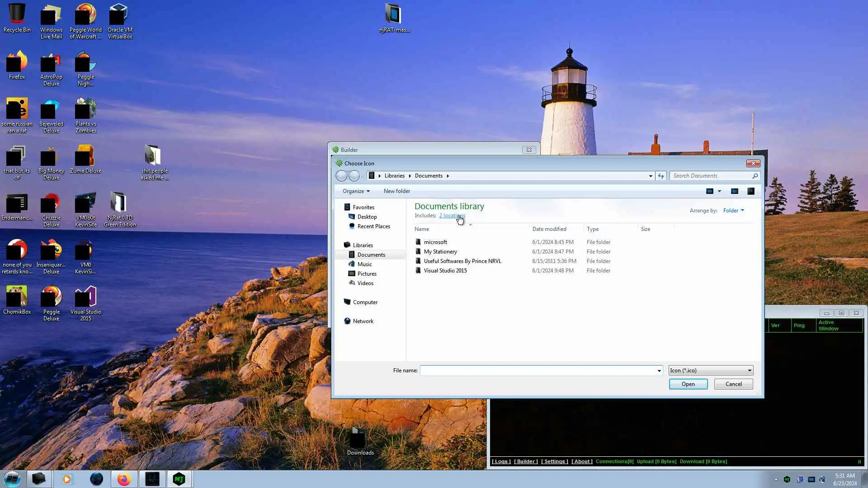Open the Windows Start orb
868x488 pixels.
[12, 479]
